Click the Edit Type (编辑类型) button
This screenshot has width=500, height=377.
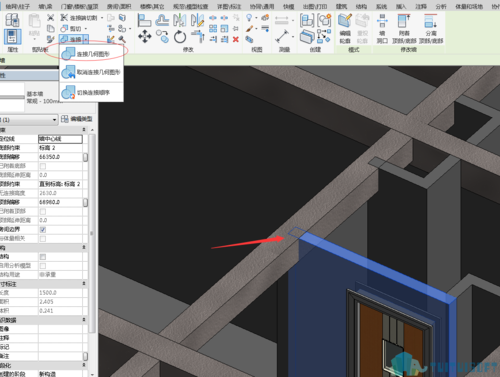click(x=77, y=119)
